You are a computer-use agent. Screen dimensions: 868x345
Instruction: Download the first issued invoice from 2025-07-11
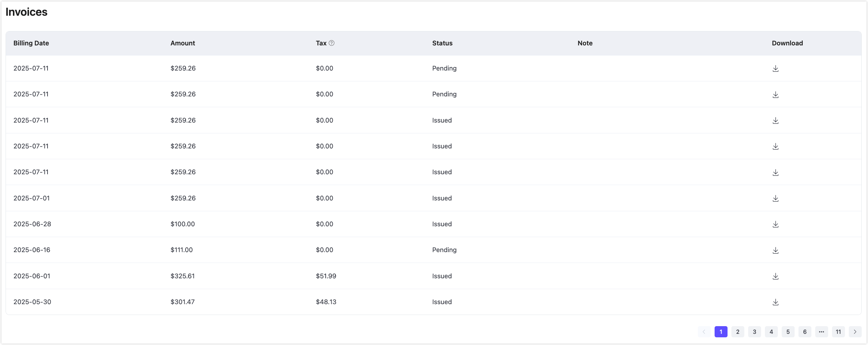[x=775, y=120]
